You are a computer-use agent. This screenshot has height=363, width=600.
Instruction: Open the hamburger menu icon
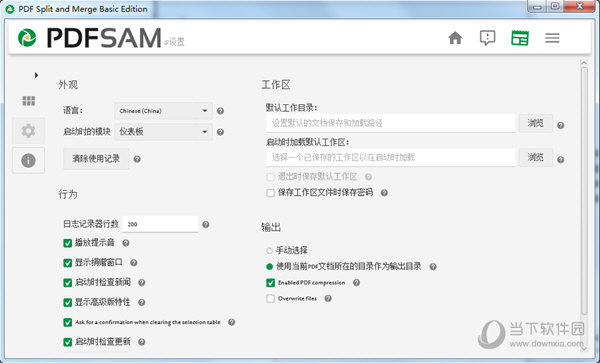tap(552, 38)
